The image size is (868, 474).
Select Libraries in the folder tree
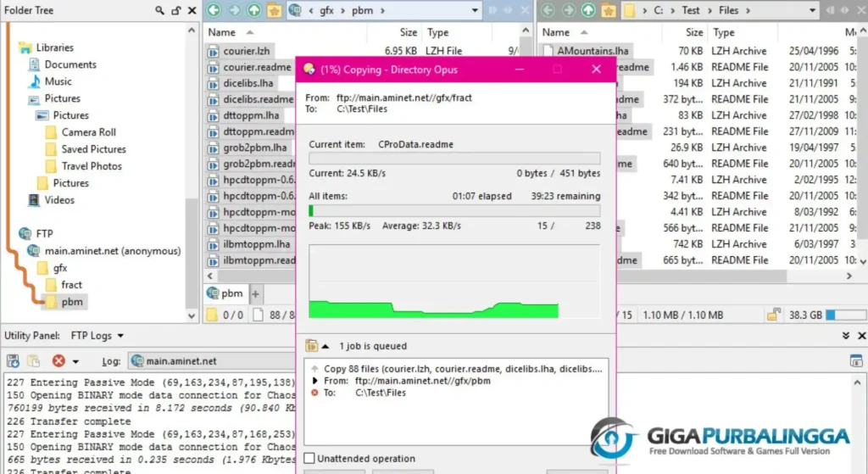click(55, 47)
